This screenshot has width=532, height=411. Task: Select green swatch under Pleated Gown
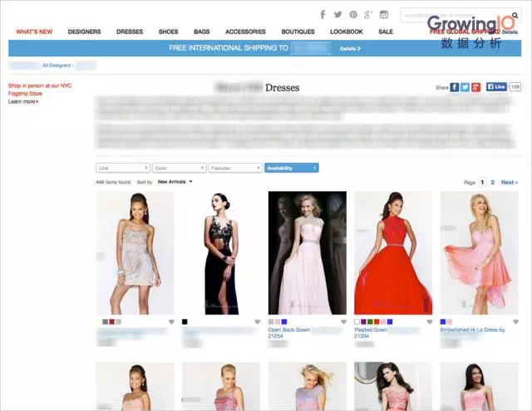tap(370, 321)
